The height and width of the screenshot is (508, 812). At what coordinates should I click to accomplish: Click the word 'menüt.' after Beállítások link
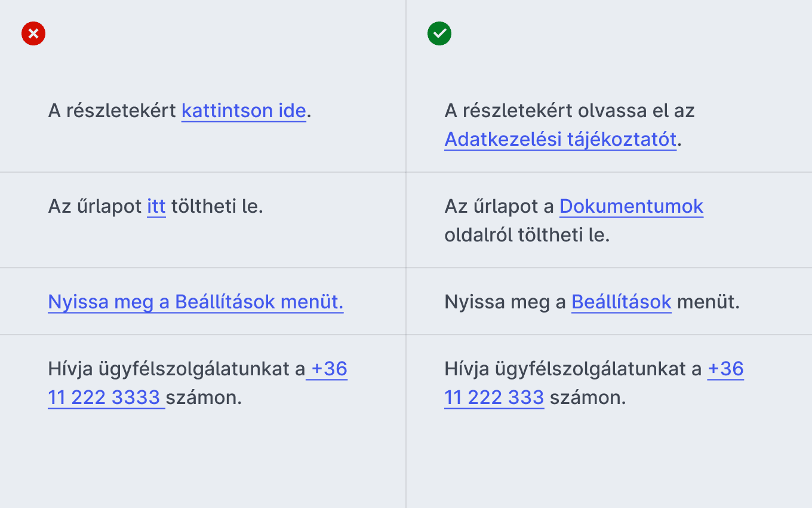point(709,302)
